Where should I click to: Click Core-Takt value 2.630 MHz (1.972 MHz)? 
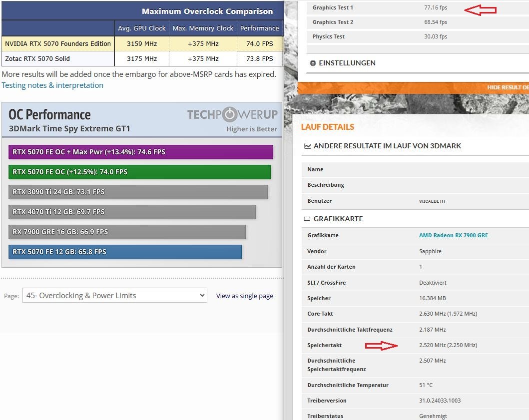[448, 314]
